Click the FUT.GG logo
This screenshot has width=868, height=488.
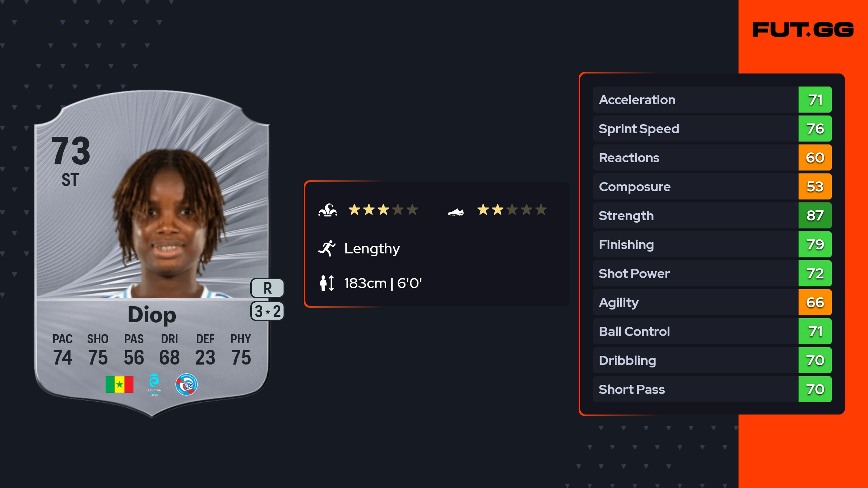[x=803, y=30]
